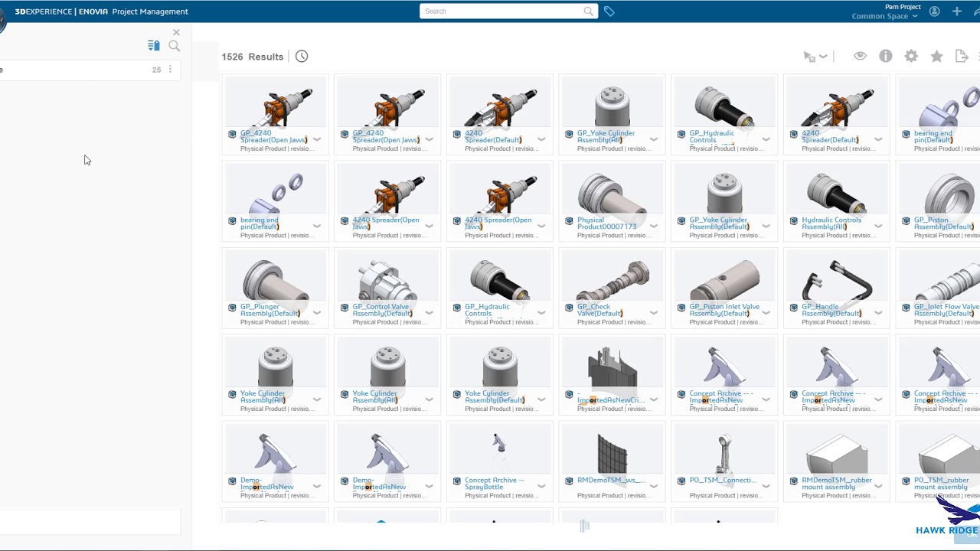
Task: Open GP_Check Valve(Default) title link
Action: click(x=600, y=310)
